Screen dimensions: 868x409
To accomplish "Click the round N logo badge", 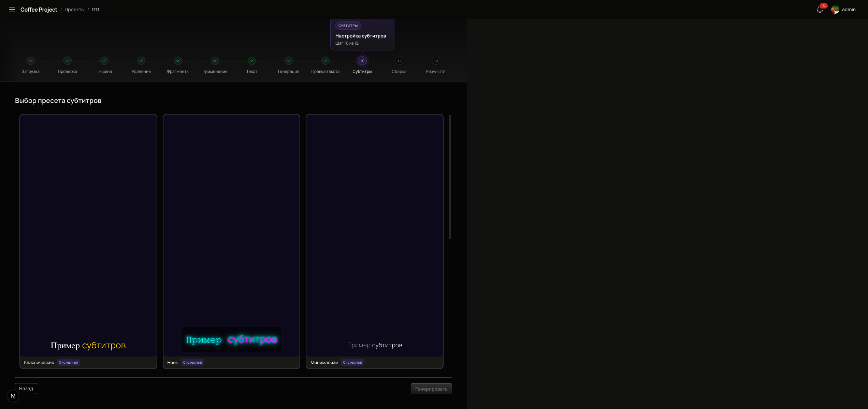I will point(13,396).
